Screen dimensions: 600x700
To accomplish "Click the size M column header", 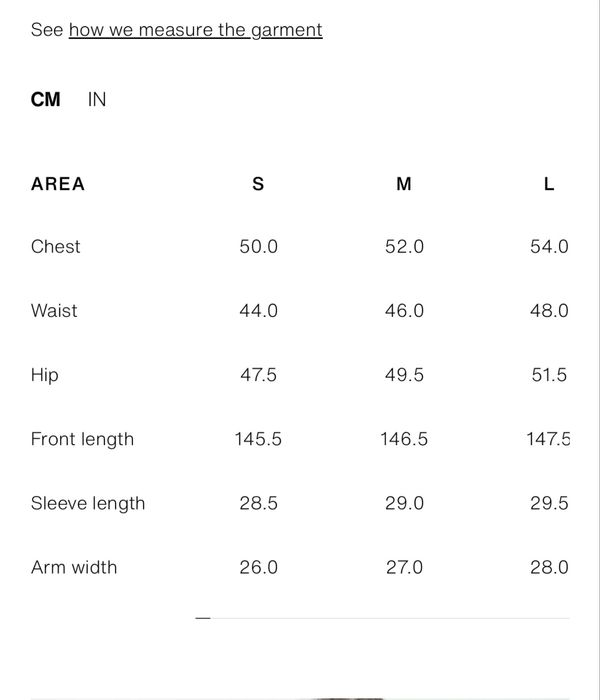I will coord(404,184).
